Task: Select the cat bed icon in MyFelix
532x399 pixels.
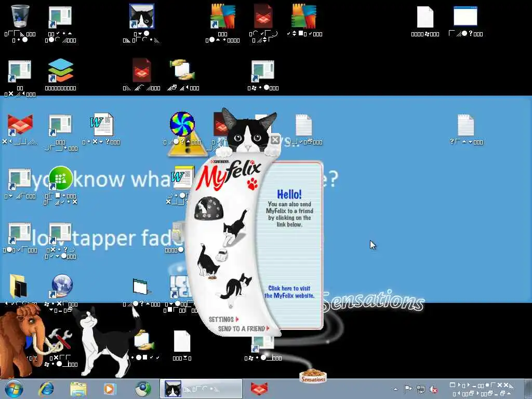Action: coord(208,208)
